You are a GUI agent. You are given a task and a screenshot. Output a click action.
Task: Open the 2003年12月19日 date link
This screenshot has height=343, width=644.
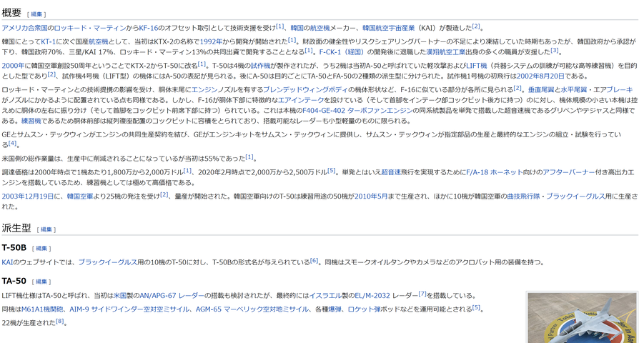coord(27,197)
